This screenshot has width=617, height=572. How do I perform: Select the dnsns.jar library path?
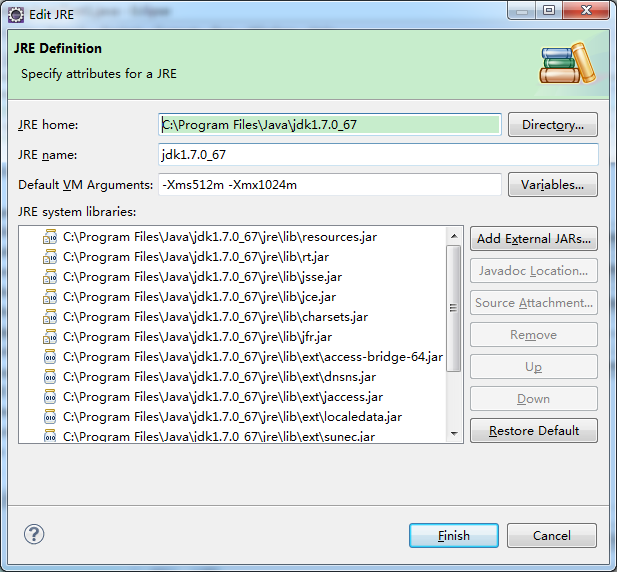pos(219,377)
